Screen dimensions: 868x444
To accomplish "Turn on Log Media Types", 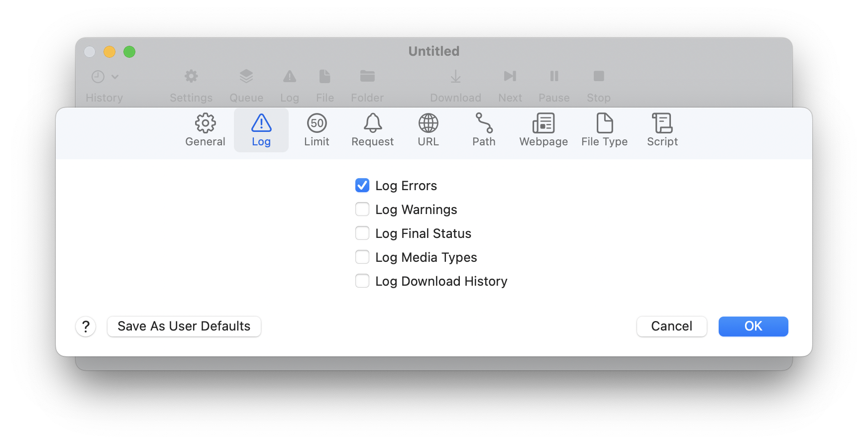I will [x=362, y=257].
